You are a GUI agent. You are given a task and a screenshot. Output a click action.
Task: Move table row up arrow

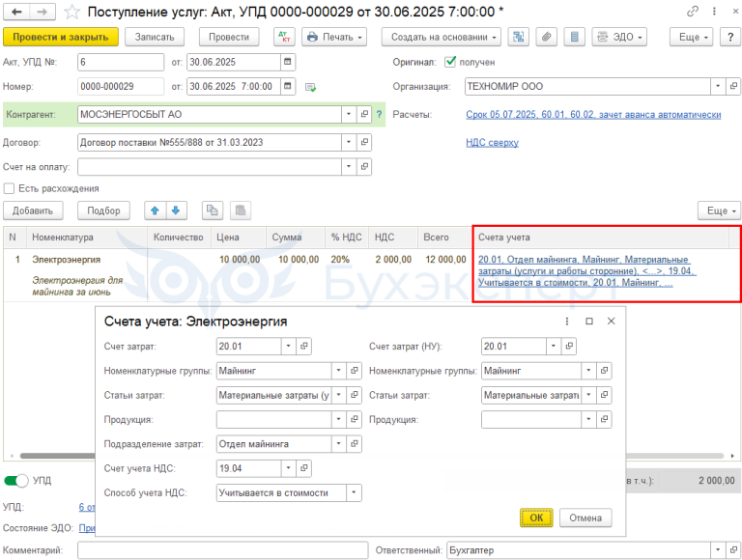point(155,210)
